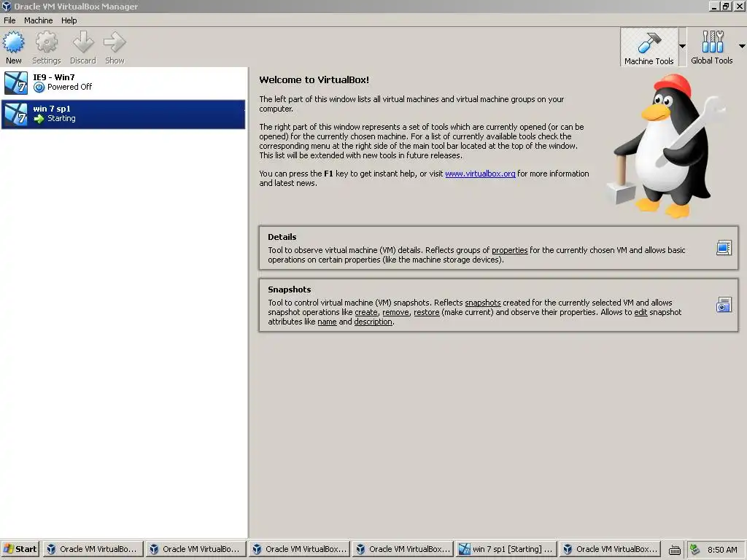This screenshot has width=747, height=560.
Task: Follow the 'restore' link in Snapshots pane
Action: 426,312
